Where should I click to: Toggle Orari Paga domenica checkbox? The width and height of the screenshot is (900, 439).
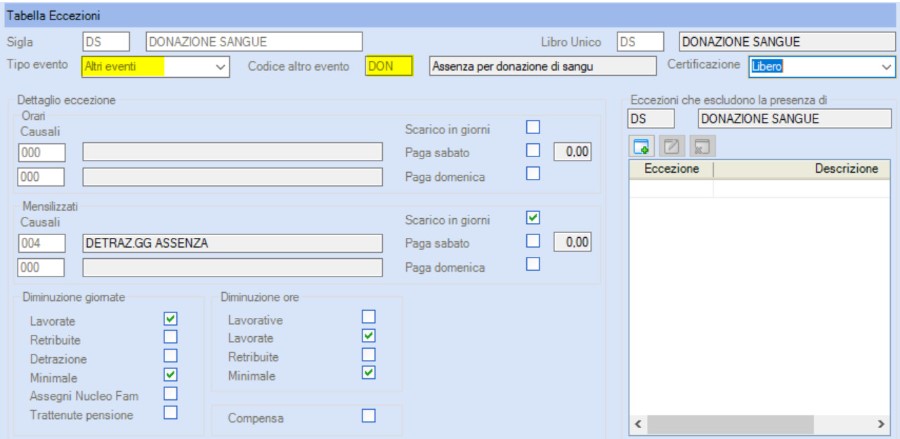(x=533, y=173)
